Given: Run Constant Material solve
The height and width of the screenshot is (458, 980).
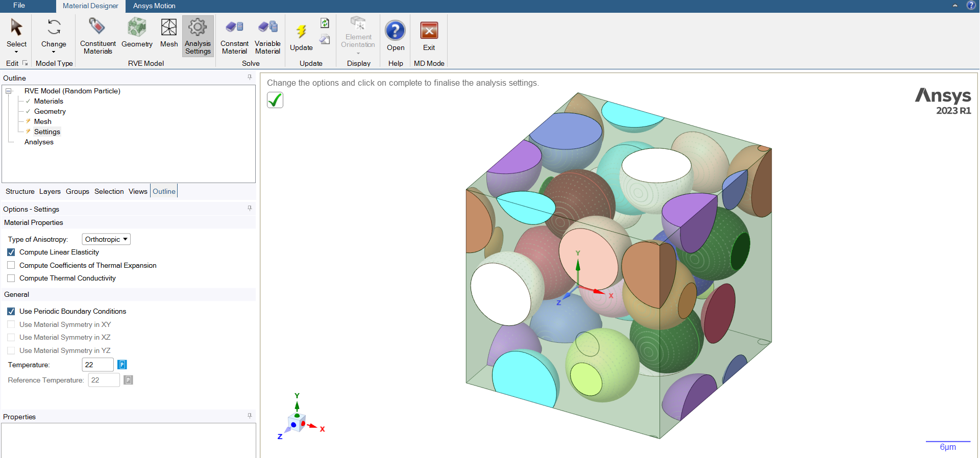Looking at the screenshot, I should 234,36.
